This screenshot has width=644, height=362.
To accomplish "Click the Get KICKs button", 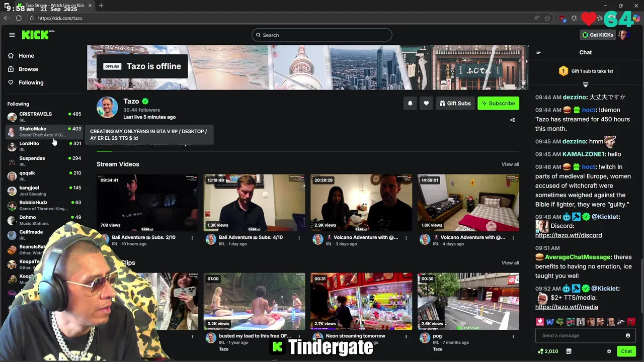I will (598, 35).
